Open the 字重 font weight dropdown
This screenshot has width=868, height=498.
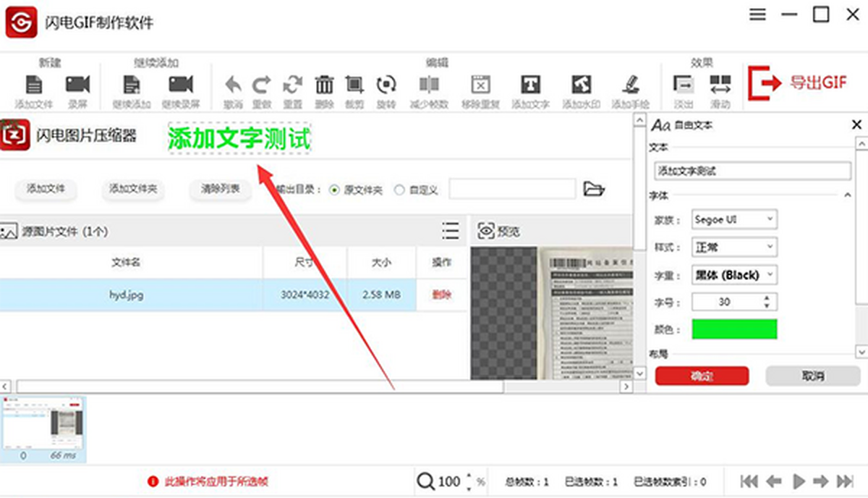coord(733,274)
